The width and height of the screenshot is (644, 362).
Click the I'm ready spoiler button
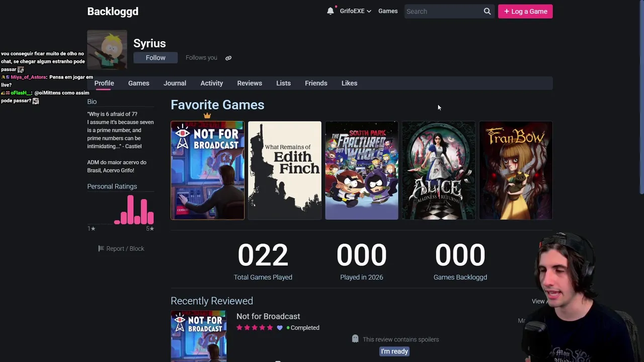tap(394, 351)
